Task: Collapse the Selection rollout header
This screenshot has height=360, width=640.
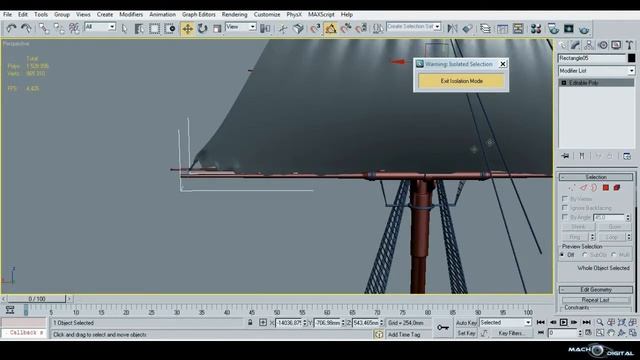Action: (x=596, y=177)
